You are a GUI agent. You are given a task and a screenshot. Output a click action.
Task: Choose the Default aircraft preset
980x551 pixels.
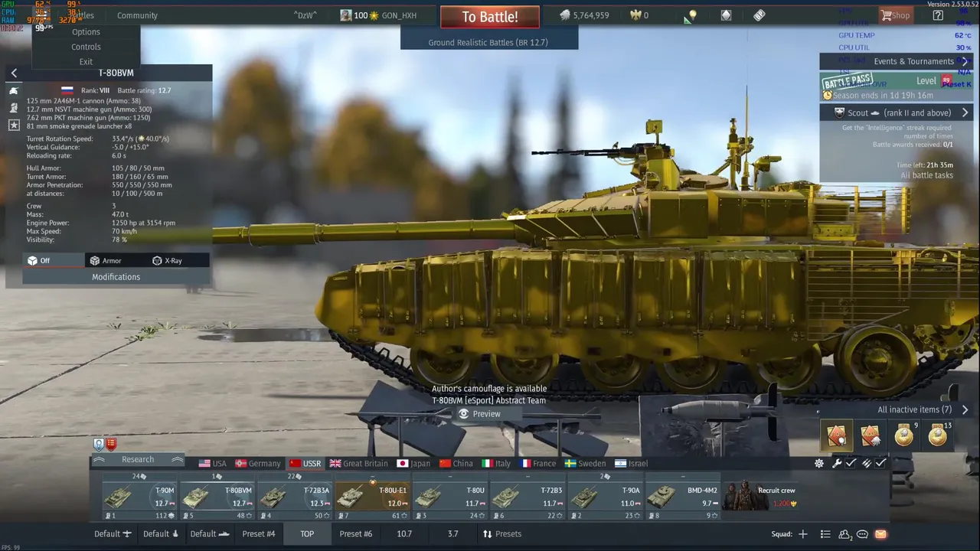pyautogui.click(x=113, y=534)
